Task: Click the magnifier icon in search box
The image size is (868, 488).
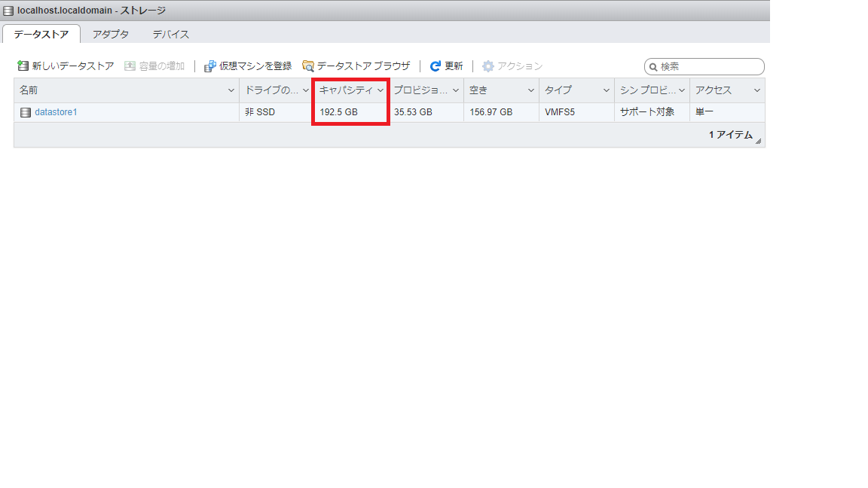Action: [653, 67]
